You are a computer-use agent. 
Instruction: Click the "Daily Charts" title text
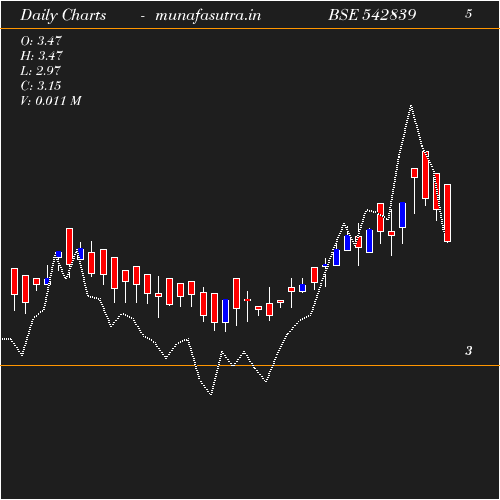click(x=63, y=16)
